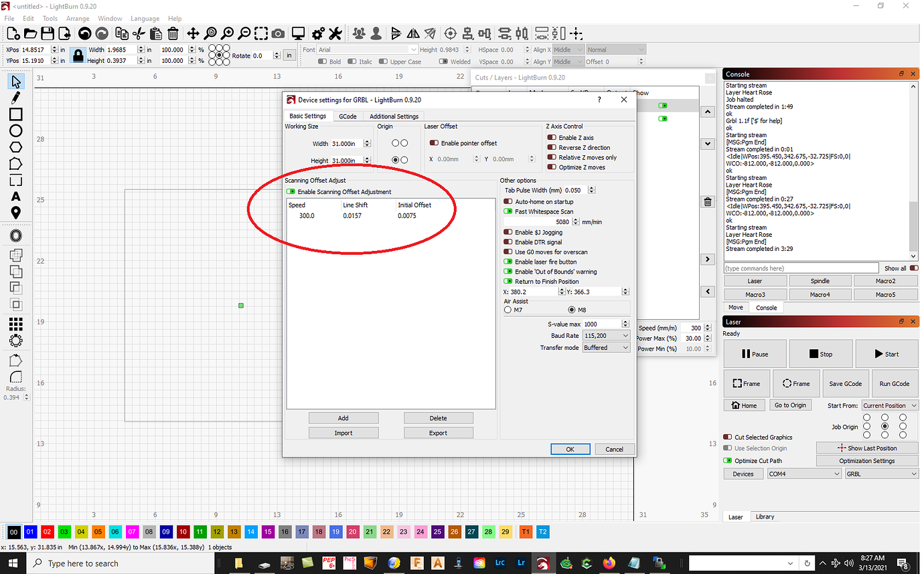
Task: Select the Ellipse tool
Action: (x=15, y=131)
